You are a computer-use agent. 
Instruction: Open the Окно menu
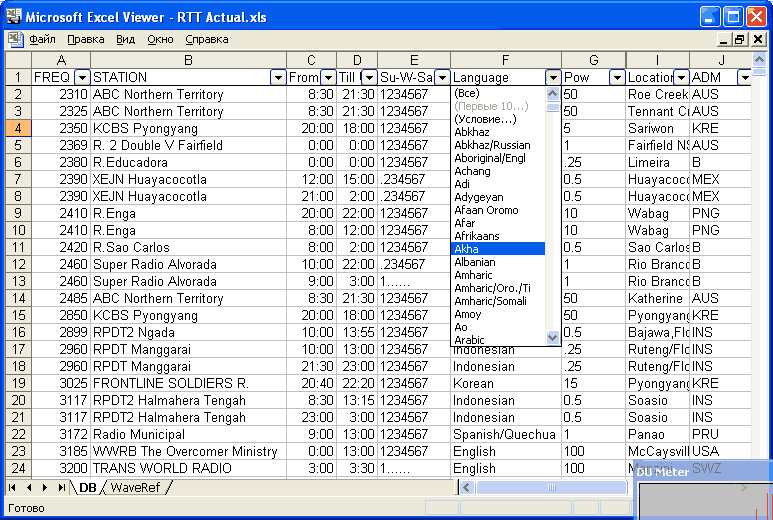[160, 39]
